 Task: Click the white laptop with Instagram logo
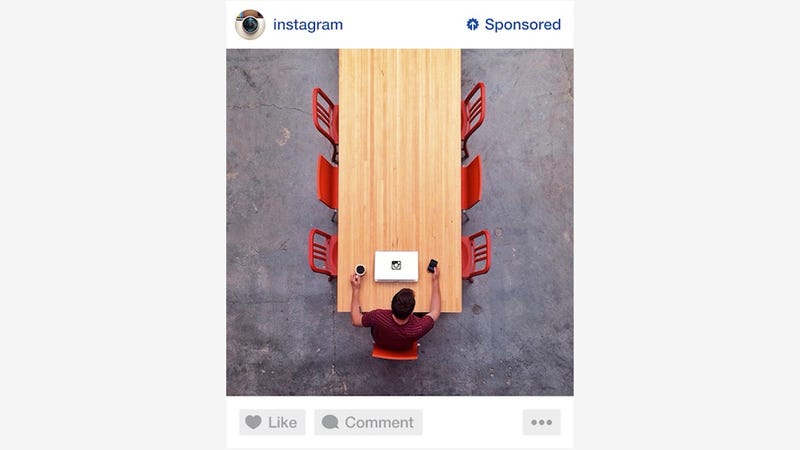[396, 266]
